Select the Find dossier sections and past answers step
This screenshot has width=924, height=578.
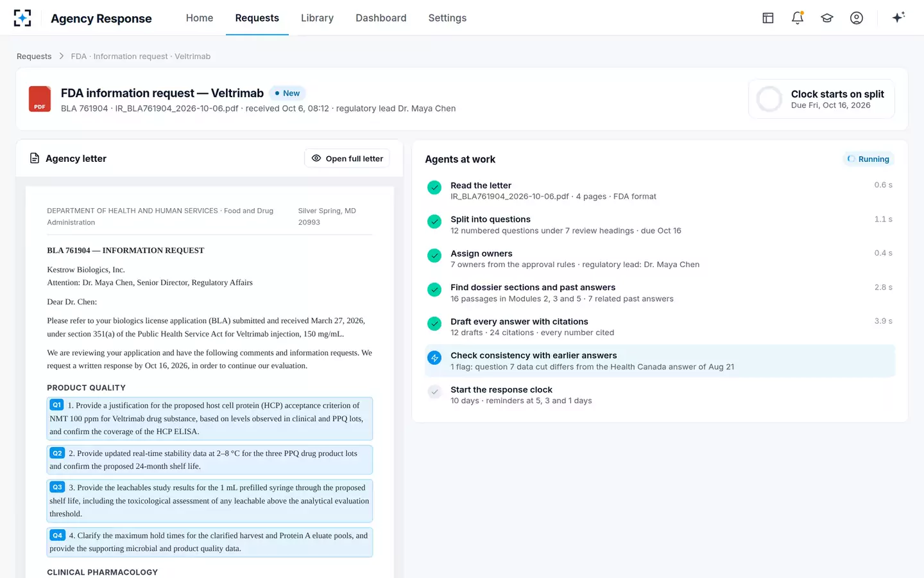[660, 293]
